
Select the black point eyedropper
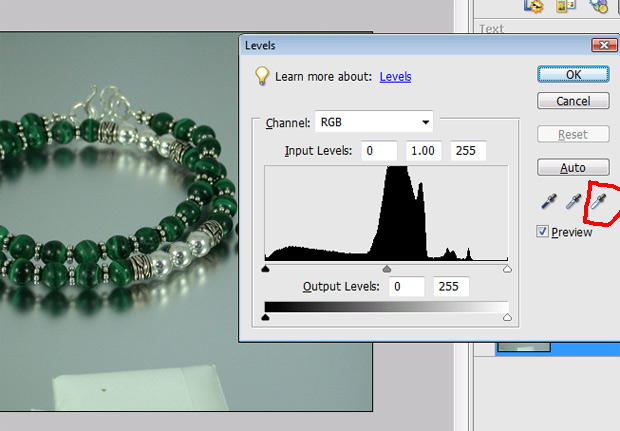click(548, 201)
